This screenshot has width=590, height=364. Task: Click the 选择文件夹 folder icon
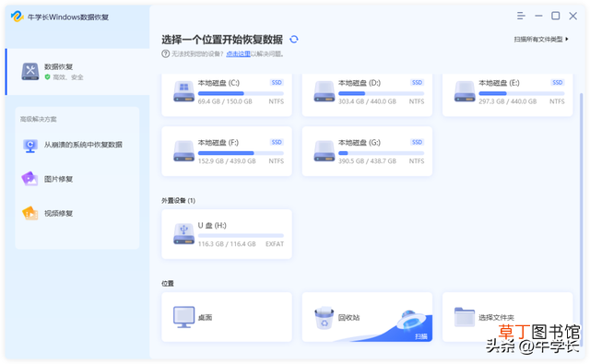(465, 317)
